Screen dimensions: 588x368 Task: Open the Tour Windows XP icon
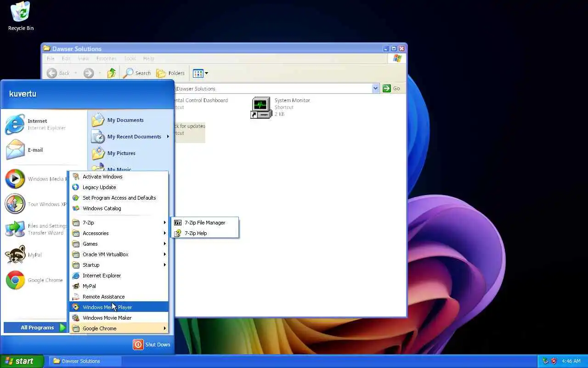click(x=15, y=204)
